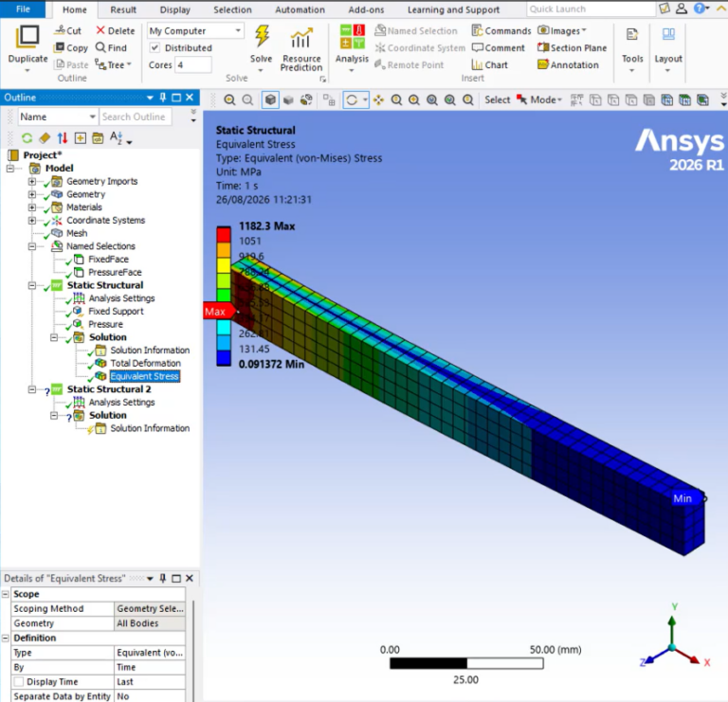Screen dimensions: 728x702
Task: Open Learning and Support tab
Action: point(453,9)
